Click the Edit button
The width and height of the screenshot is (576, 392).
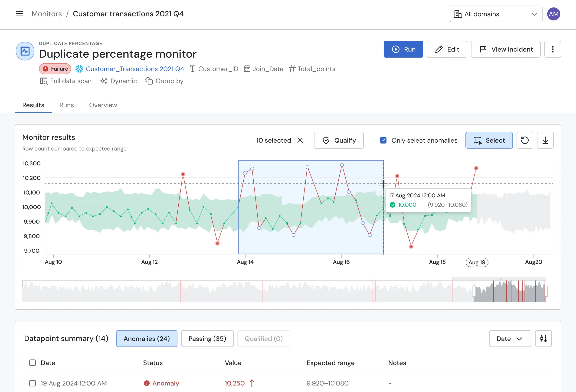pyautogui.click(x=447, y=49)
